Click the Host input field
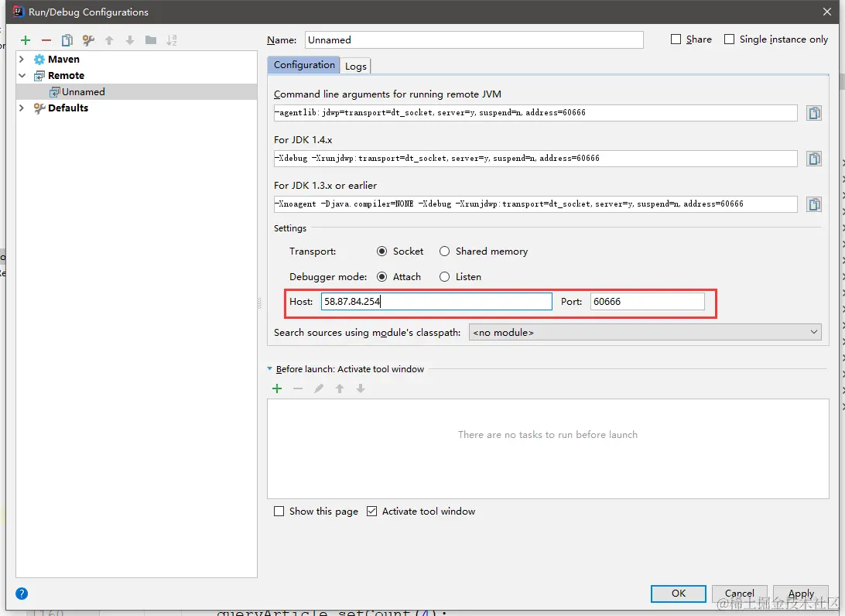 click(x=436, y=301)
